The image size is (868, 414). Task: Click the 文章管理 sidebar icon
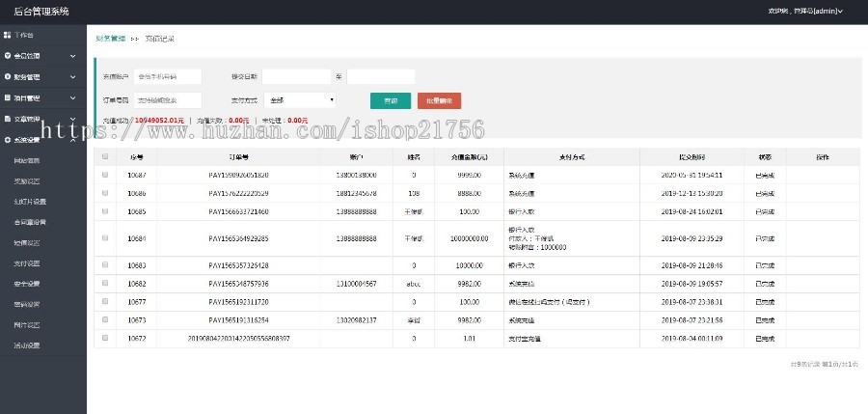pyautogui.click(x=8, y=119)
